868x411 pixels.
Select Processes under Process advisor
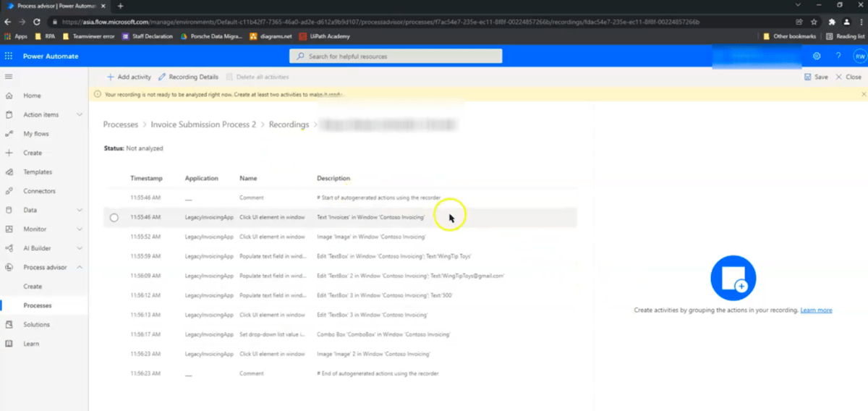point(38,305)
